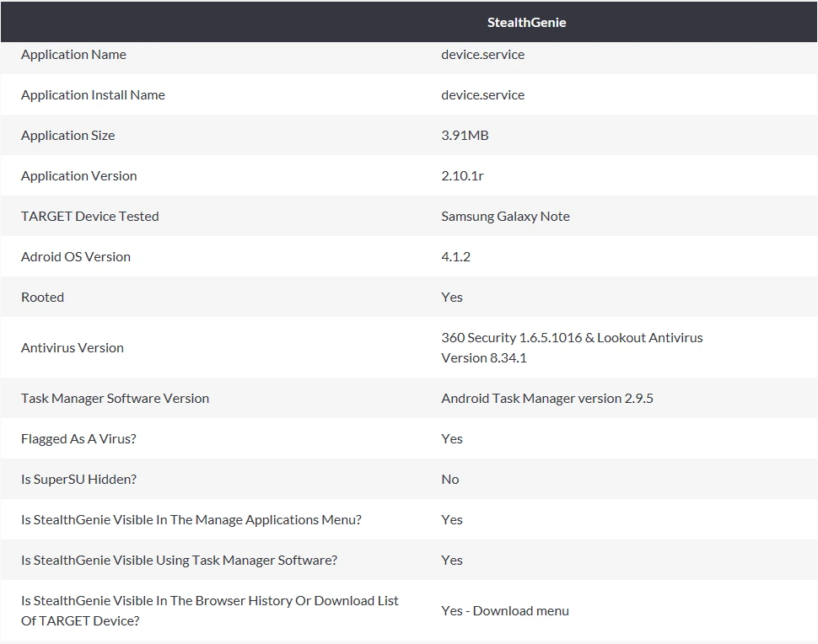The image size is (818, 644).
Task: Select the Flagged As A Virus? label
Action: [78, 439]
